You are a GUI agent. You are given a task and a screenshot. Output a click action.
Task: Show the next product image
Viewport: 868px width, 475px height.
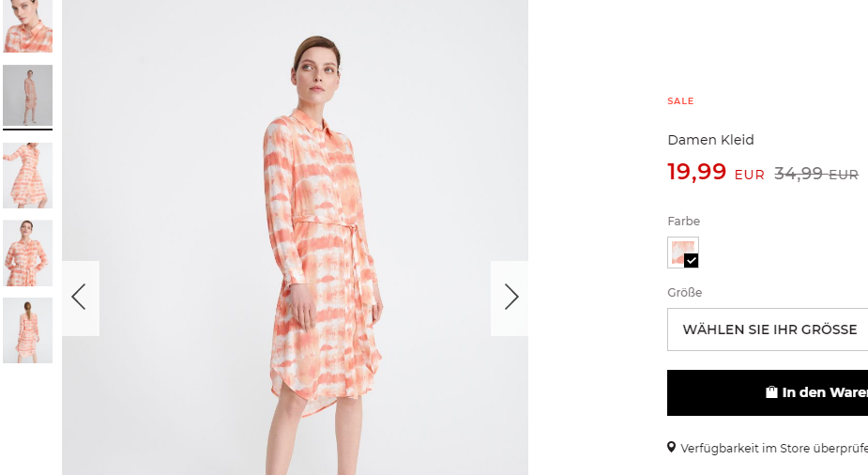510,298
